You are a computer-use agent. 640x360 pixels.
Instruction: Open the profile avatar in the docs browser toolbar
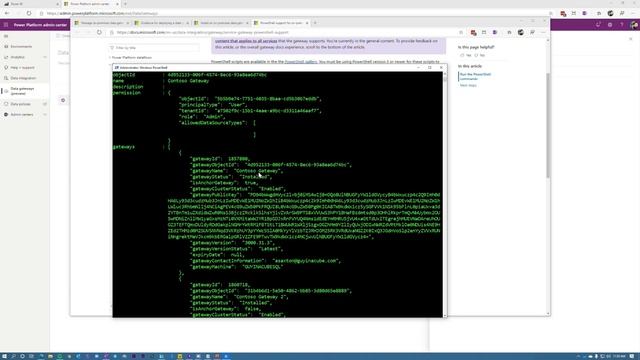520,32
